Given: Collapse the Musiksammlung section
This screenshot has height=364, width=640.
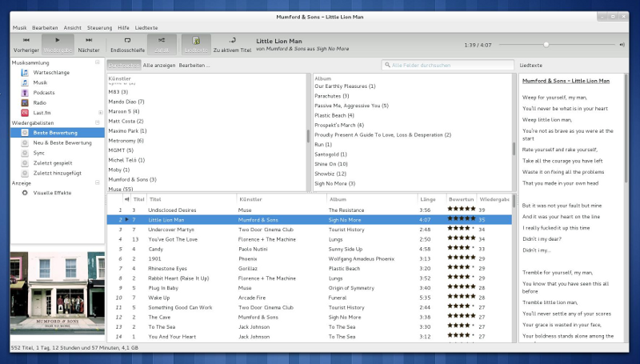Looking at the screenshot, I should tap(97, 62).
